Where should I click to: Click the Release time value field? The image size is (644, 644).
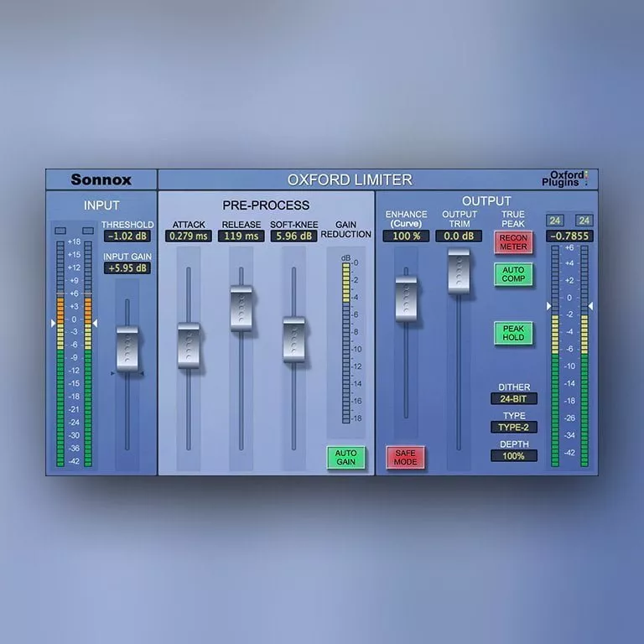(241, 237)
